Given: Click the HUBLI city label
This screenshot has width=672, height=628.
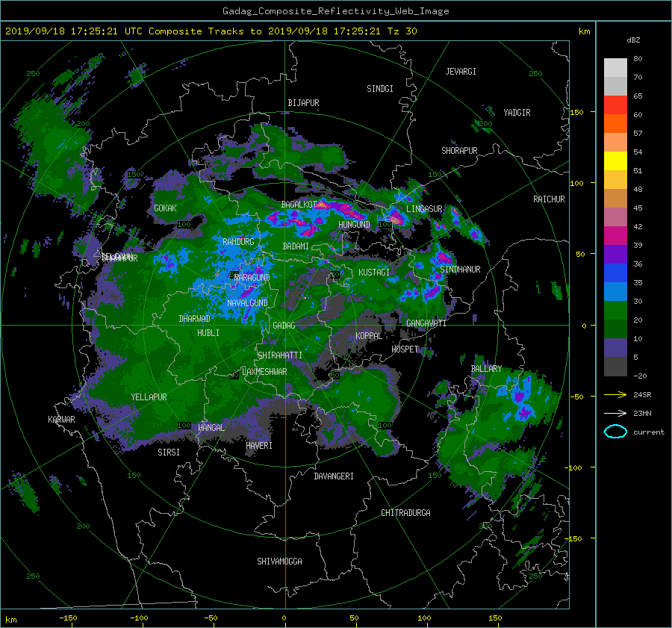Looking at the screenshot, I should 208,333.
